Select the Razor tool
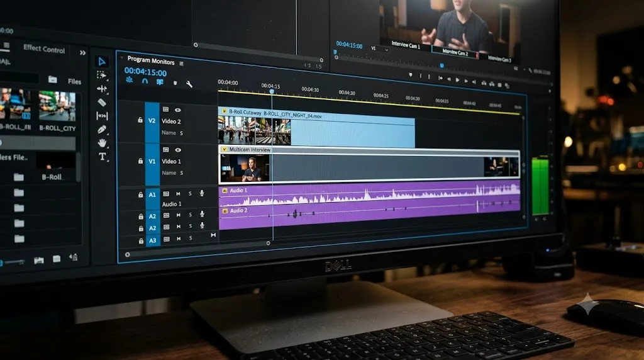 click(102, 103)
